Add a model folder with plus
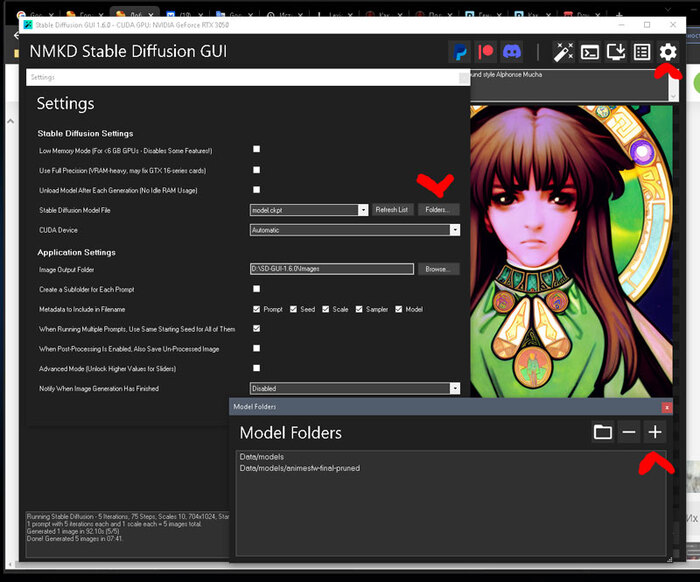Viewport: 700px width, 582px height. 655,432
